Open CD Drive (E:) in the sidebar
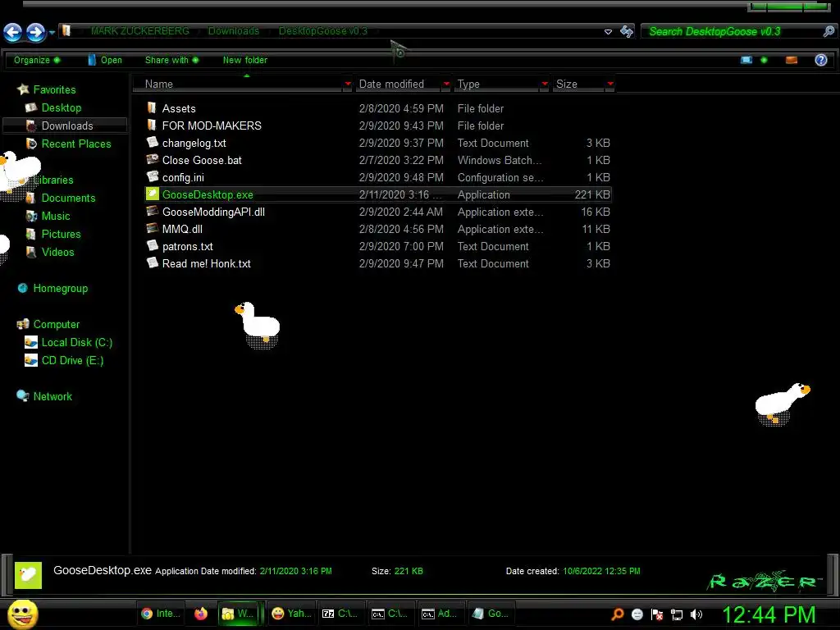Viewport: 840px width, 630px height. 64,361
